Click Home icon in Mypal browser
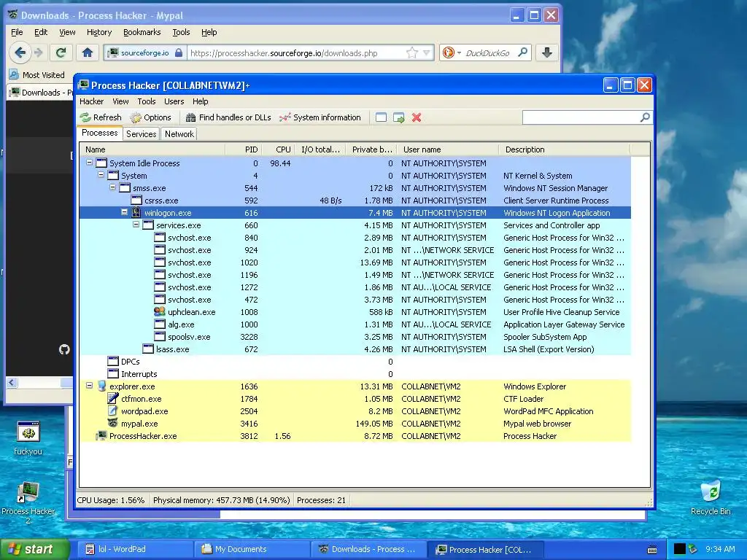 click(x=88, y=52)
